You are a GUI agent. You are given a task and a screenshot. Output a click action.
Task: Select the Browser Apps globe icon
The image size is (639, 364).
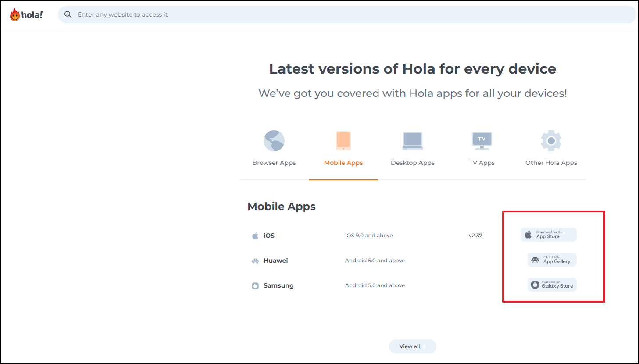274,141
